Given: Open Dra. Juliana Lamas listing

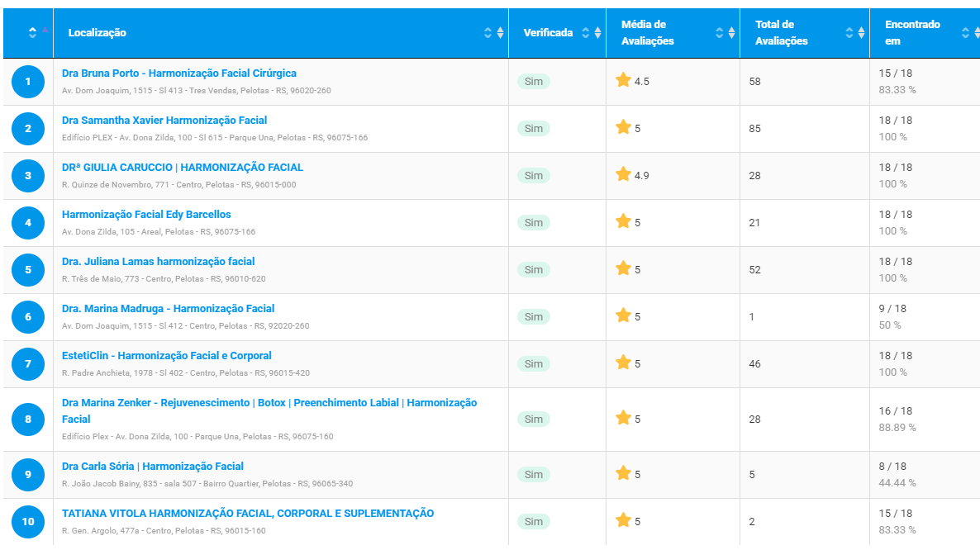Looking at the screenshot, I should (x=158, y=262).
